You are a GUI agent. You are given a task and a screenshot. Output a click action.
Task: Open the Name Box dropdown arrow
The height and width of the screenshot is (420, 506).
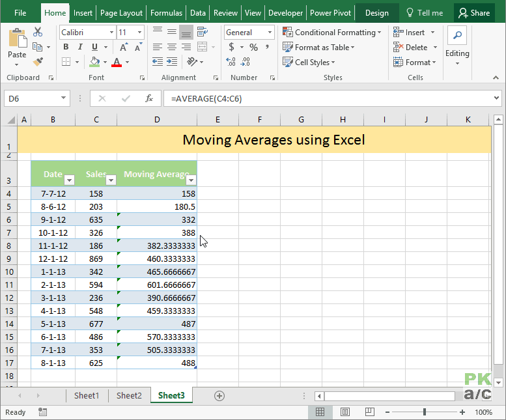coord(63,98)
